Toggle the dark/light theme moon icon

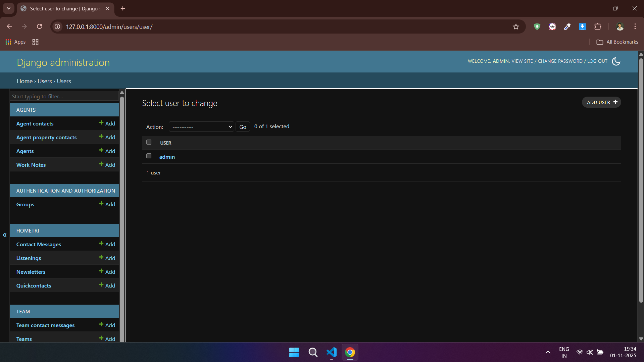616,61
